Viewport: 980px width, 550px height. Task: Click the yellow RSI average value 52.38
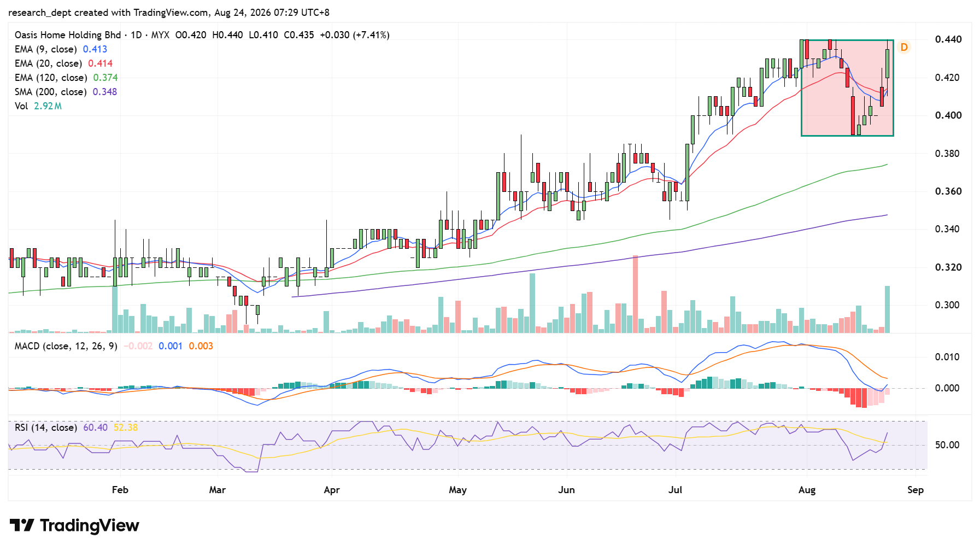(126, 428)
